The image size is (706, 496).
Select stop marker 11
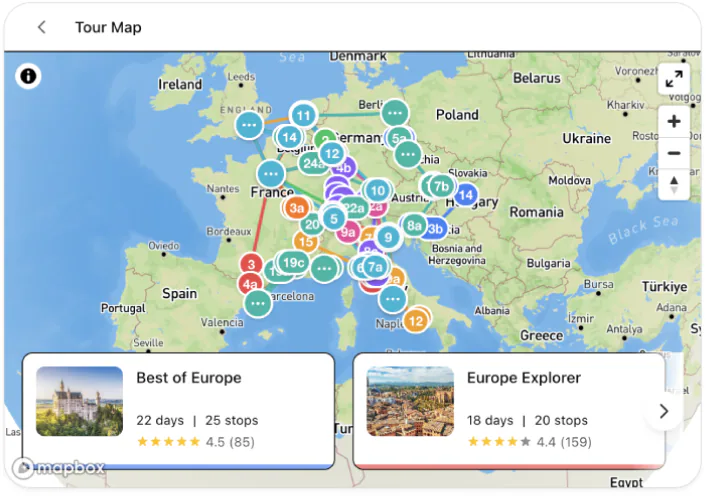coord(303,116)
